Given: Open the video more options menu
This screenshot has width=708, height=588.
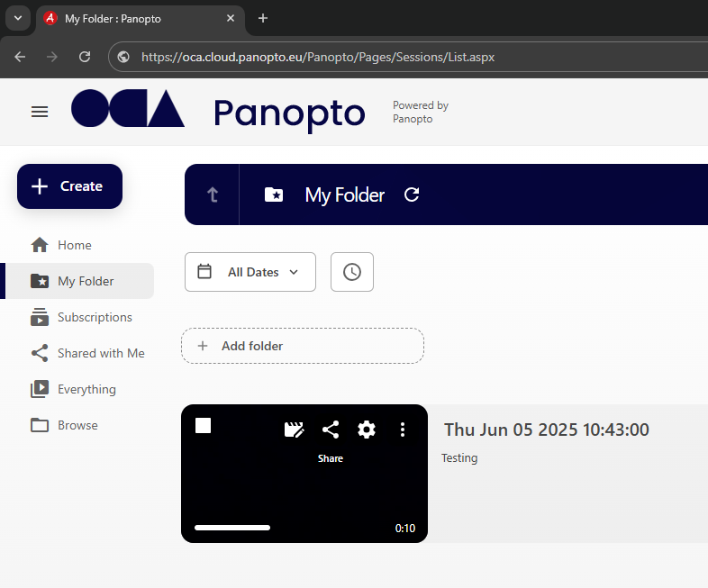Looking at the screenshot, I should pyautogui.click(x=403, y=430).
